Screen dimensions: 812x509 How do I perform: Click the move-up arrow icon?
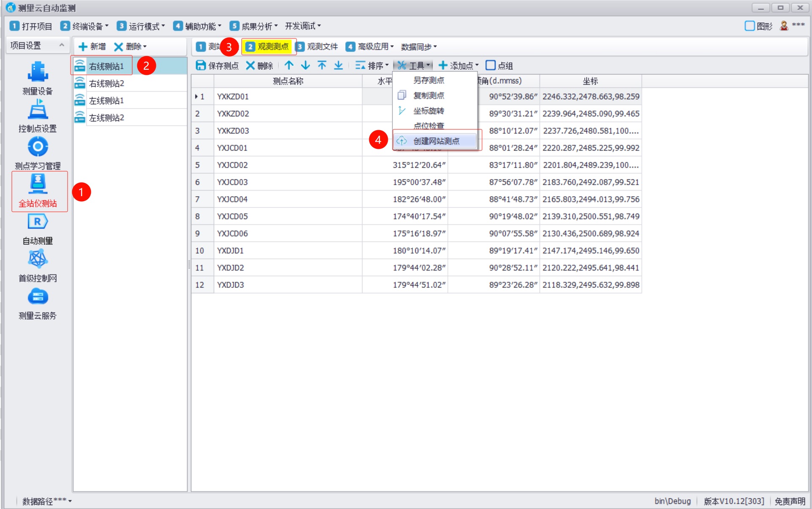pyautogui.click(x=289, y=66)
